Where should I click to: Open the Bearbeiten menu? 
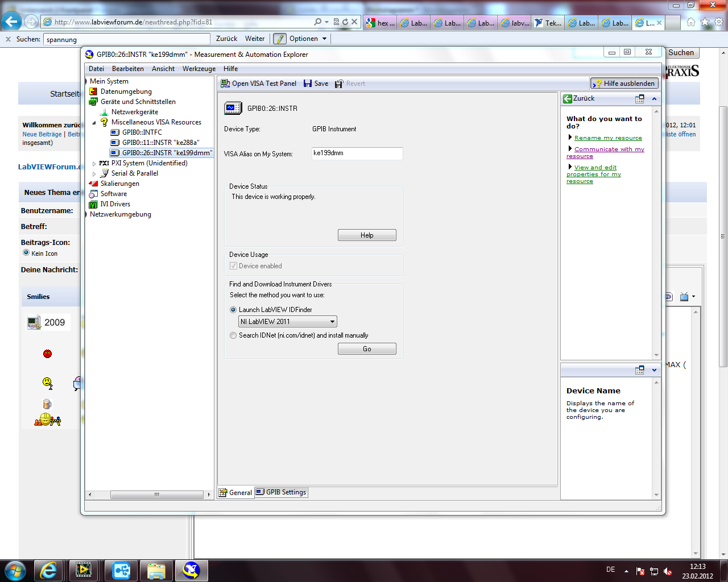(x=128, y=69)
